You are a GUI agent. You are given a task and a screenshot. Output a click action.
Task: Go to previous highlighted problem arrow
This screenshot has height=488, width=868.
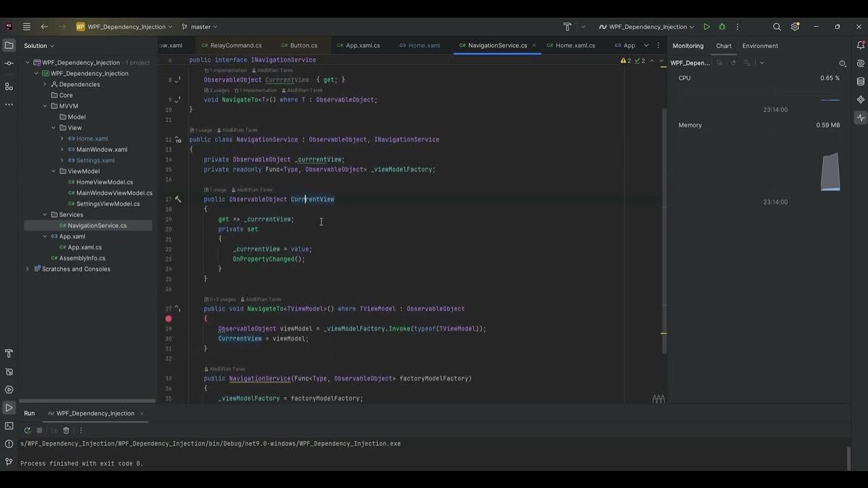(x=652, y=60)
